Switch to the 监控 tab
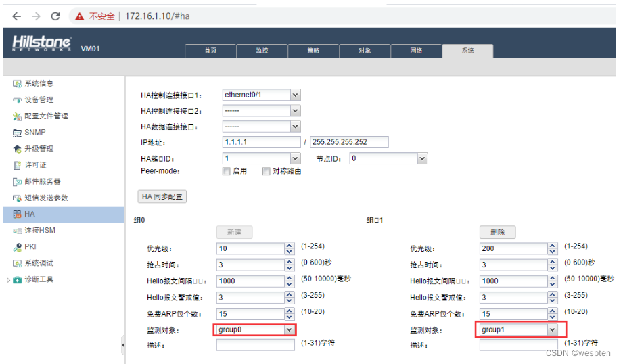This screenshot has width=621, height=364. coord(262,51)
